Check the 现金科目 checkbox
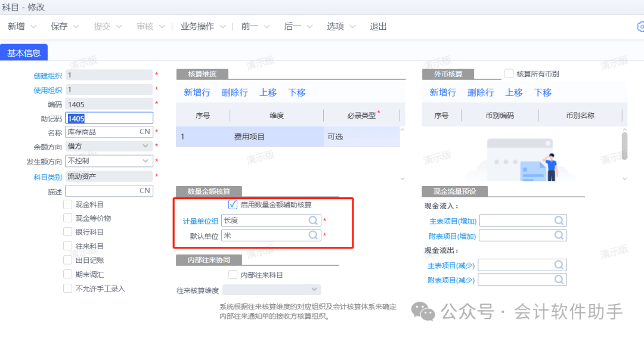This screenshot has width=644, height=338. pyautogui.click(x=68, y=204)
